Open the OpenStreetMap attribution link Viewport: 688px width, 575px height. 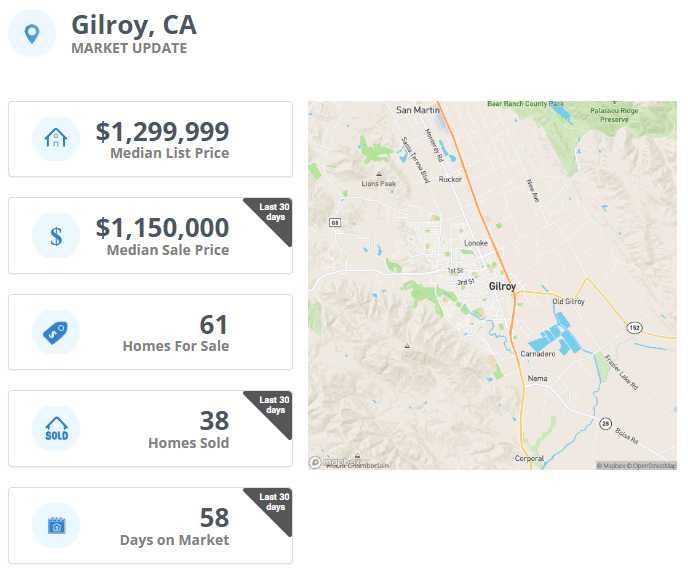pos(654,466)
